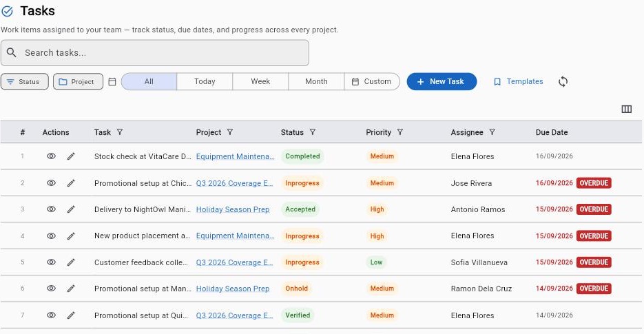Image resolution: width=644 pixels, height=334 pixels.
Task: Open Equipment Maintenance link in row 1
Action: 235,156
